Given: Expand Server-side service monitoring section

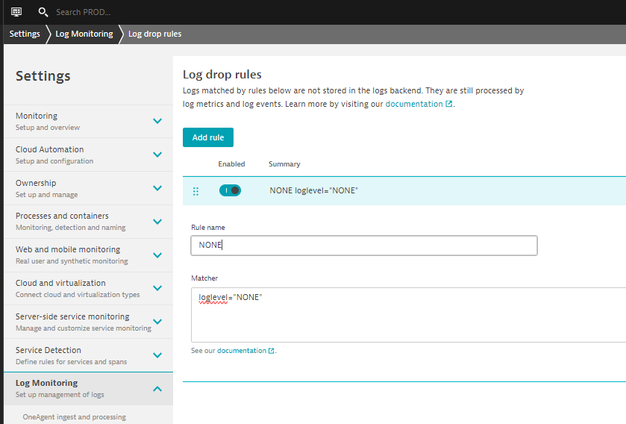Looking at the screenshot, I should point(157,322).
